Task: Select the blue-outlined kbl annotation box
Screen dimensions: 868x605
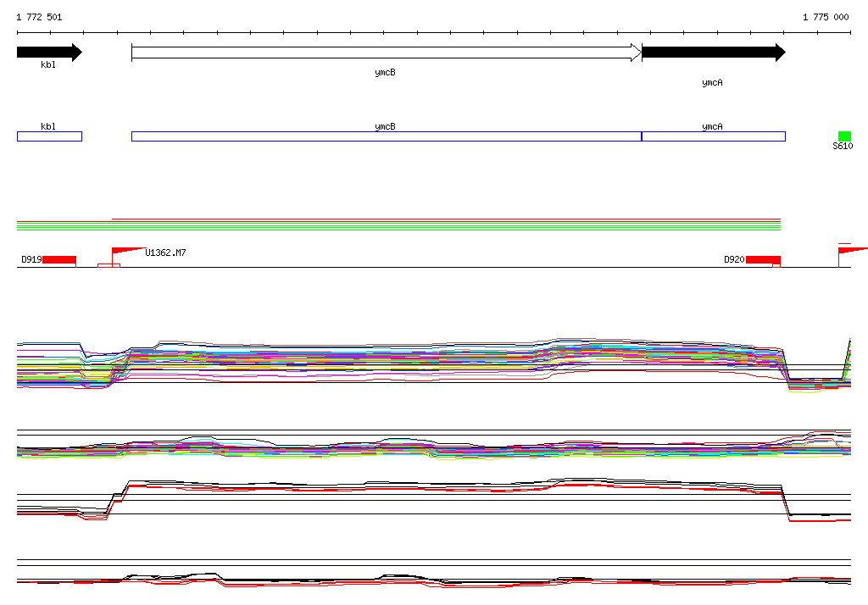Action: point(49,136)
